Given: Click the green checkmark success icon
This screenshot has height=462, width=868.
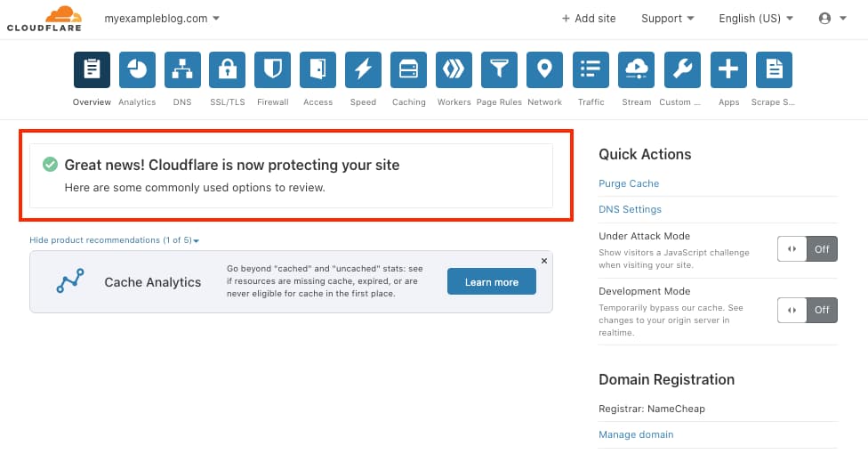Looking at the screenshot, I should click(x=51, y=165).
